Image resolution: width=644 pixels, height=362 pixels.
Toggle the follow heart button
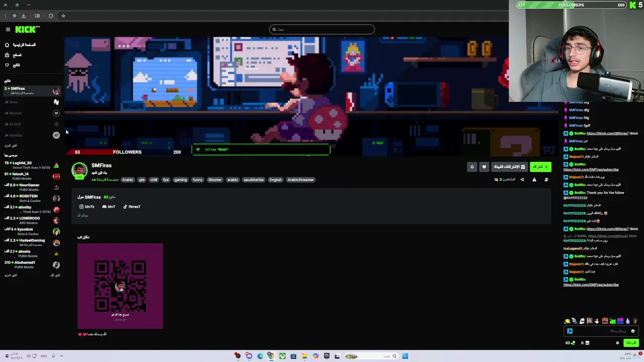click(x=484, y=167)
